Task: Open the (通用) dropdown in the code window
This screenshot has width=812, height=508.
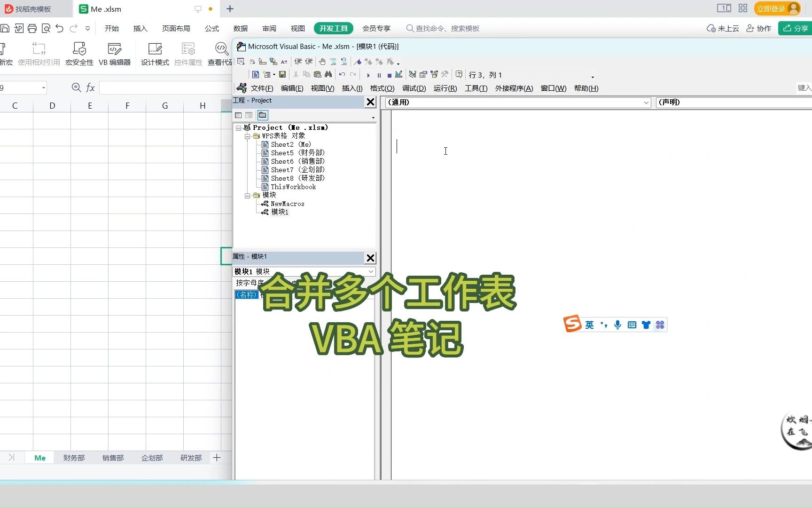Action: pos(647,102)
